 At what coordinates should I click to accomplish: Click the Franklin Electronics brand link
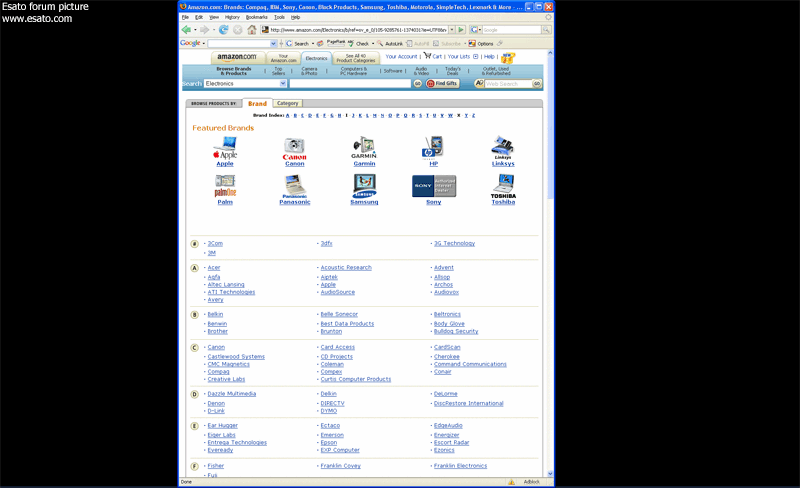tap(460, 466)
